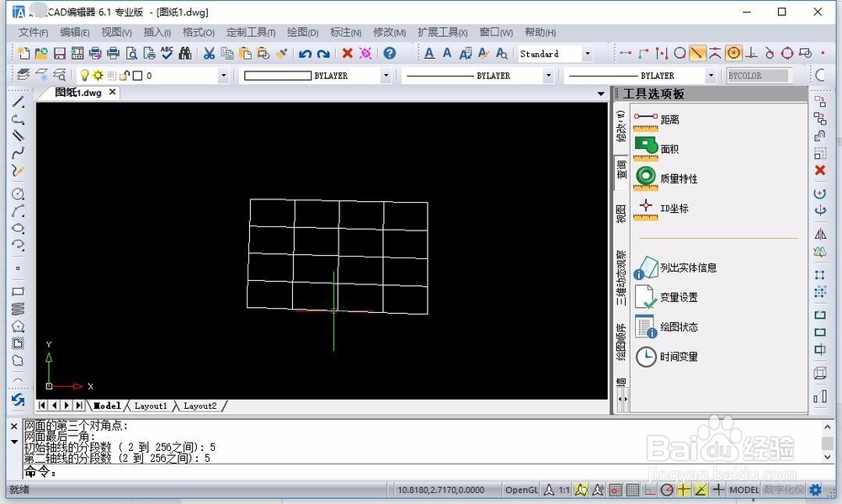This screenshot has height=504, width=842.
Task: Select the Line tool in the left draw toolbar
Action: pyautogui.click(x=19, y=102)
